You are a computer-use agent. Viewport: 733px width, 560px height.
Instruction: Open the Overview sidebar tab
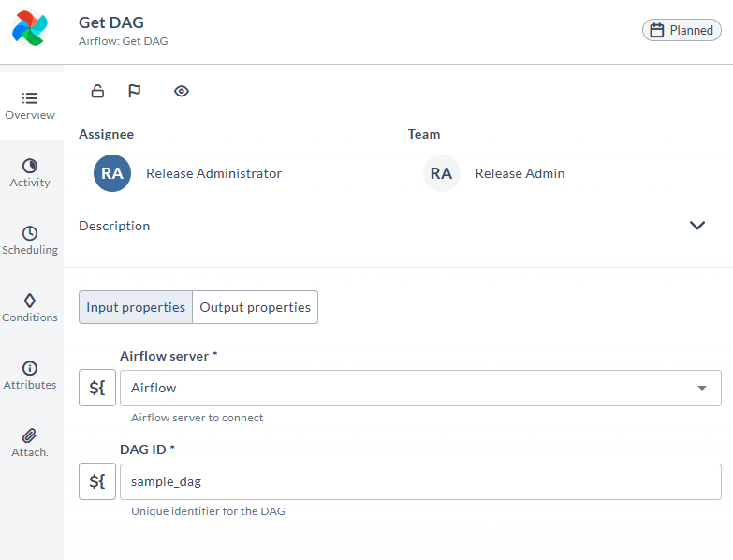coord(30,106)
